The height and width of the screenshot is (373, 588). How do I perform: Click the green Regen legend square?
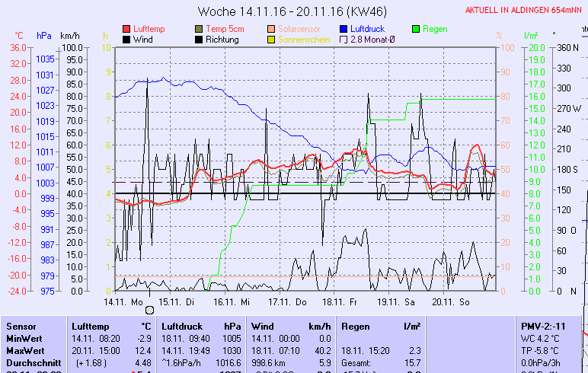coord(416,29)
